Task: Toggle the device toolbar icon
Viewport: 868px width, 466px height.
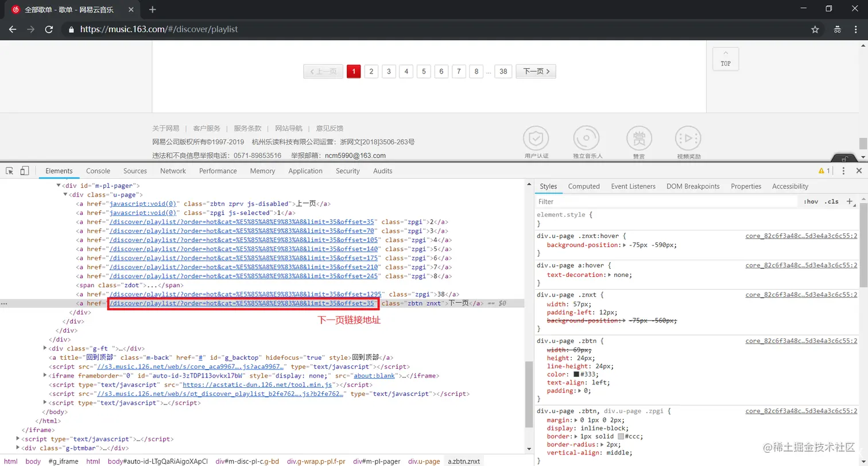Action: tap(25, 171)
